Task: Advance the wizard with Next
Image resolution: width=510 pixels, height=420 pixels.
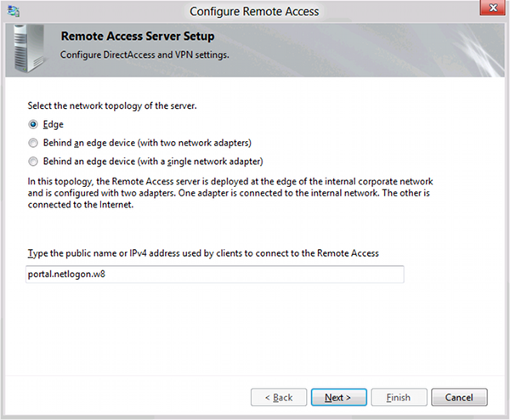Action: click(x=339, y=397)
